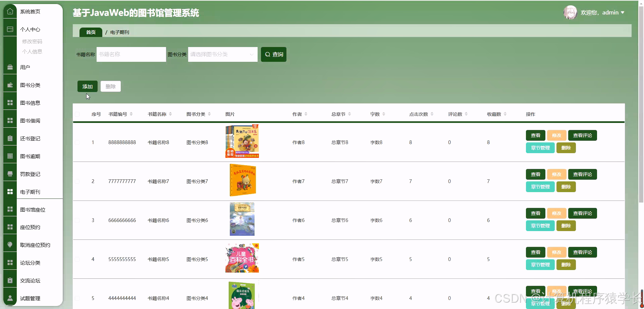Viewport: 644px width, 309px height.
Task: Click 查看评论 for 书籍名称7
Action: pyautogui.click(x=583, y=174)
